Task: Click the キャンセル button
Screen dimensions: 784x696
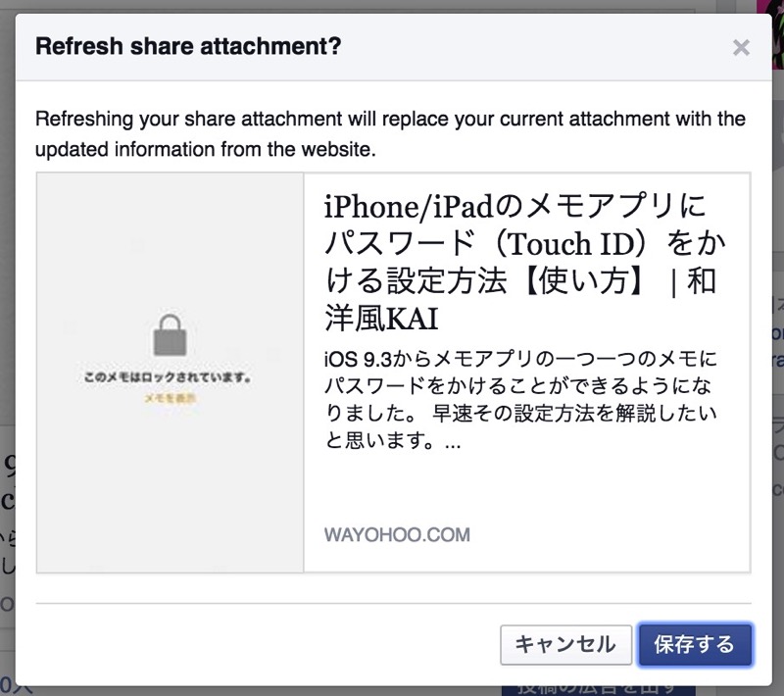Action: click(x=566, y=644)
